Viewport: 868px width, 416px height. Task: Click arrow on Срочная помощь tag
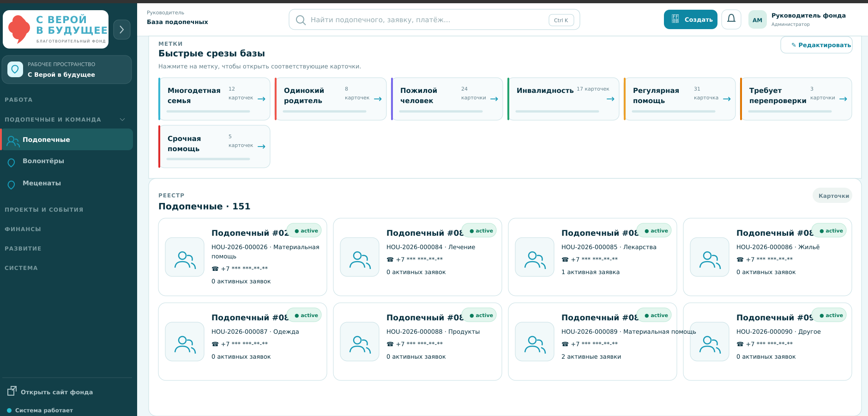pos(261,147)
